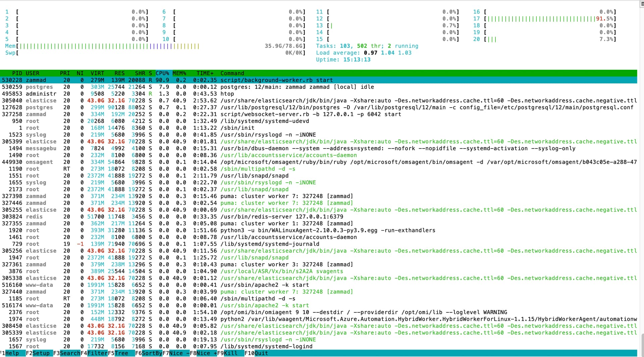Click the Swp usage meter
Screen dimensions: 644x357
click(155, 53)
